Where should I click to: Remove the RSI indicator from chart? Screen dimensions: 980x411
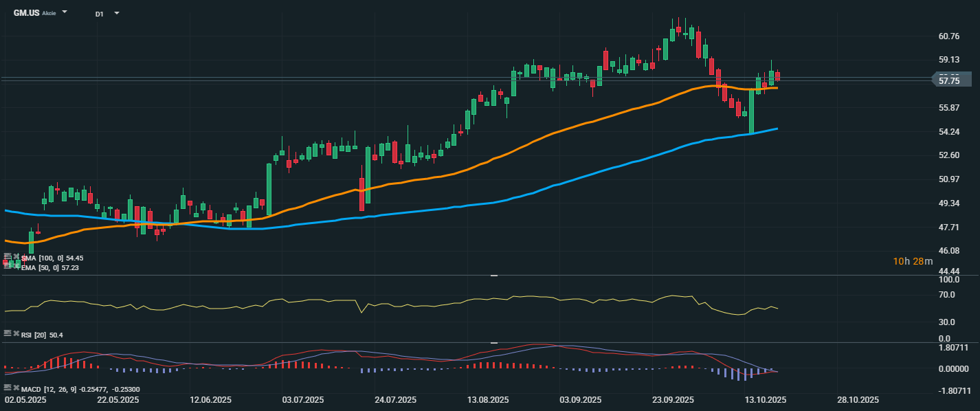[16, 333]
